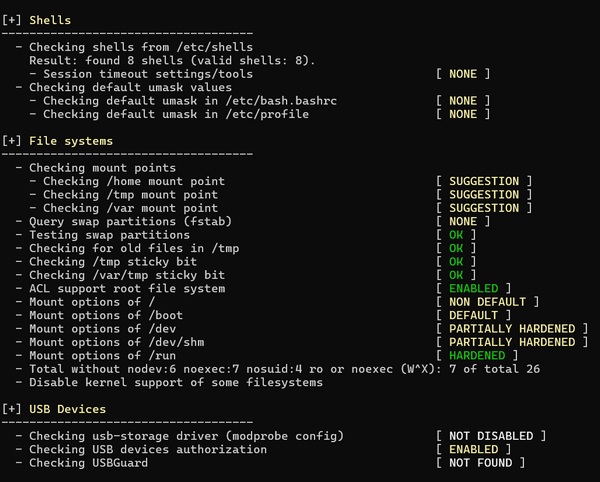The width and height of the screenshot is (600, 482).
Task: Click the PARTIALLY HARDENED status for /dev/shm
Action: (x=511, y=342)
